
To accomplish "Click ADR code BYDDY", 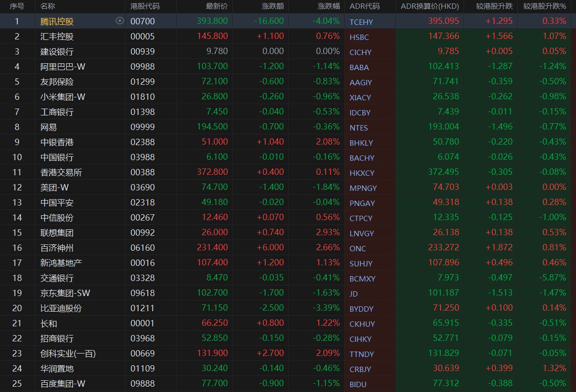I will 361,309.
